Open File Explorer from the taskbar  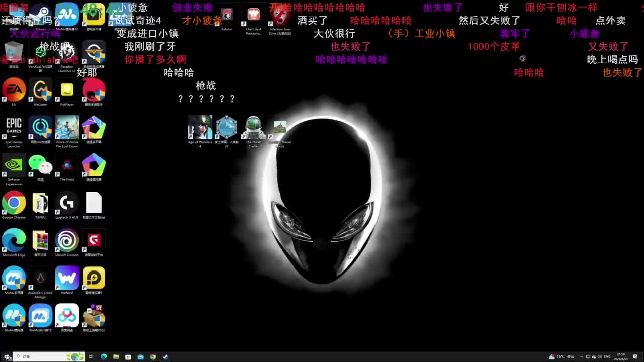116,357
